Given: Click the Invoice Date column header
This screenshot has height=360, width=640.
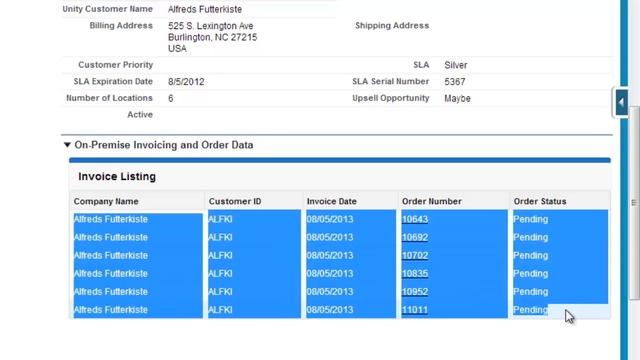Looking at the screenshot, I should click(x=332, y=201).
